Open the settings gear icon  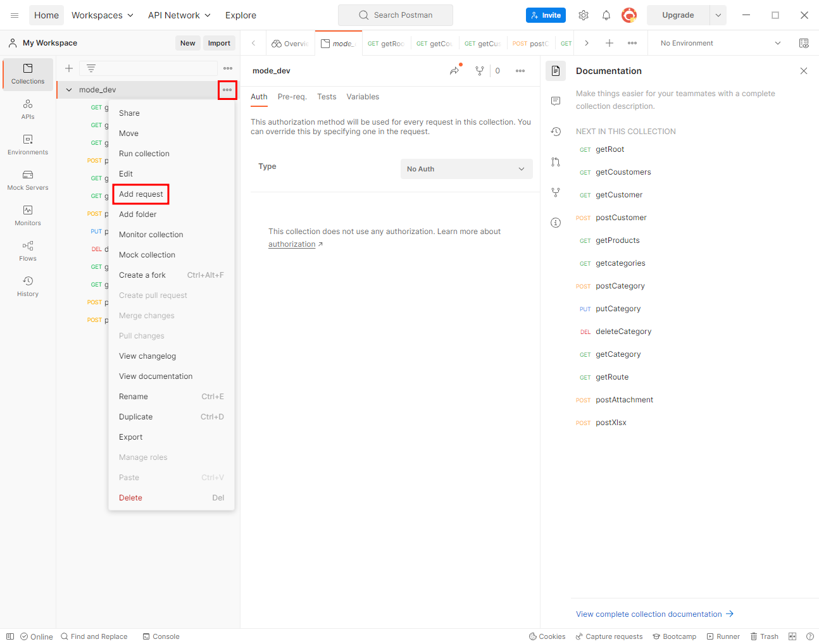coord(584,15)
